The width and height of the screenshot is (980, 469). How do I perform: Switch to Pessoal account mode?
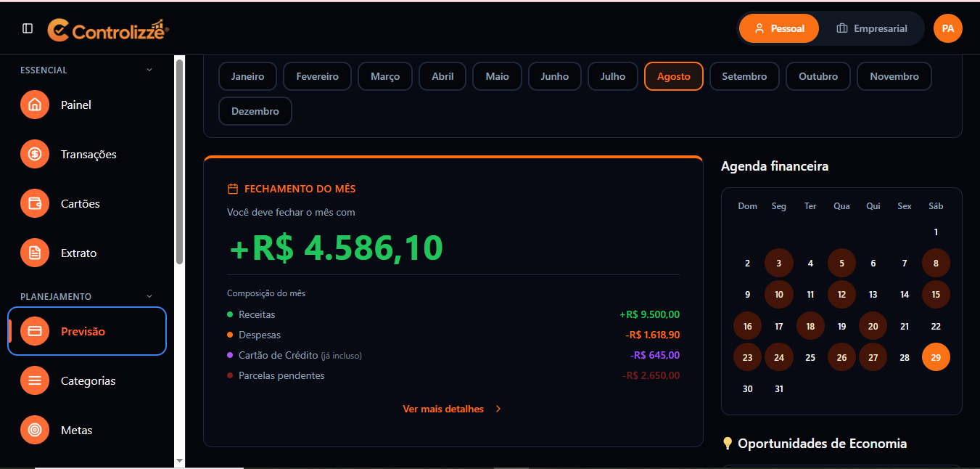(779, 28)
